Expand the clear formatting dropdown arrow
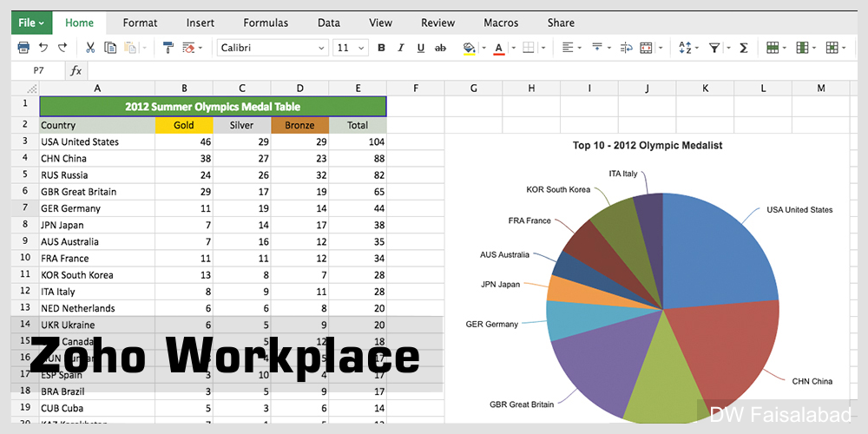The height and width of the screenshot is (434, 868). [201, 48]
